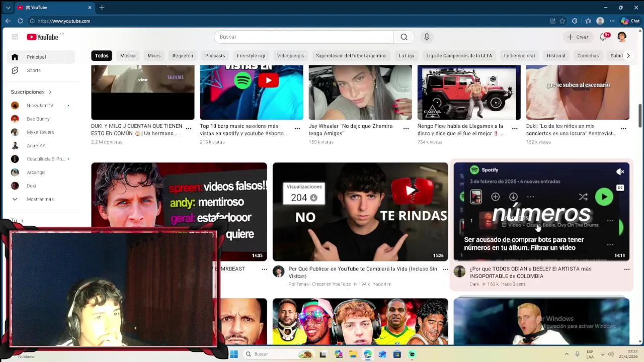Open the red Jeep Ñengo Flow thumbnail
Image resolution: width=644 pixels, height=362 pixels.
click(469, 93)
